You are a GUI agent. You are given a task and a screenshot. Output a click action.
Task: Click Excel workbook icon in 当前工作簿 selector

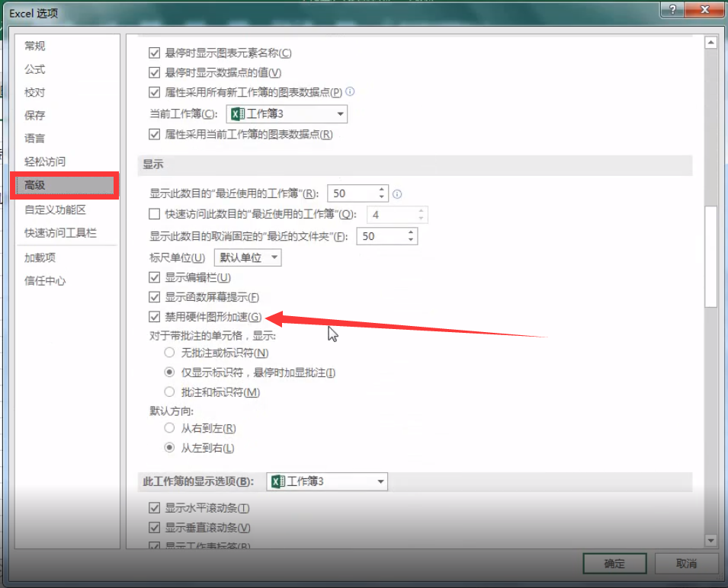pyautogui.click(x=237, y=113)
